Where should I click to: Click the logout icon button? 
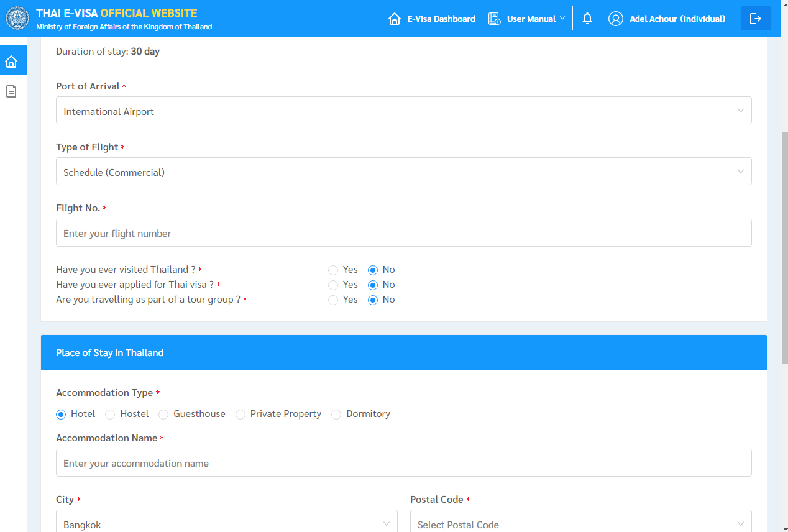pos(755,19)
